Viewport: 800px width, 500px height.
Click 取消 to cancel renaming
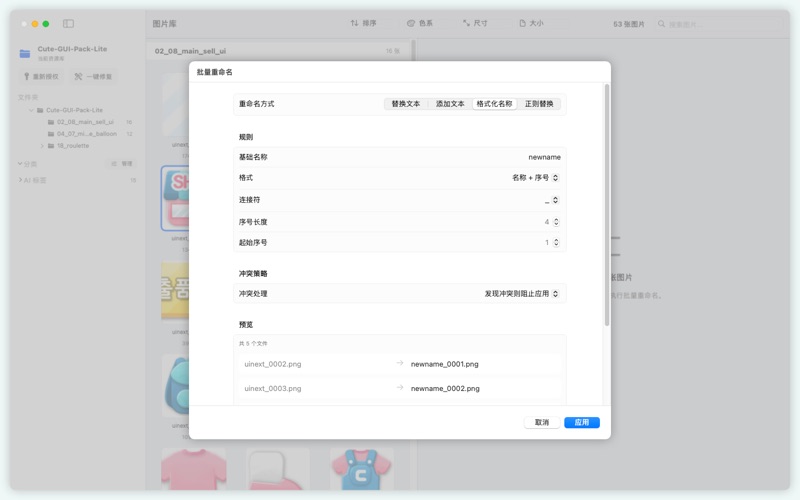542,422
